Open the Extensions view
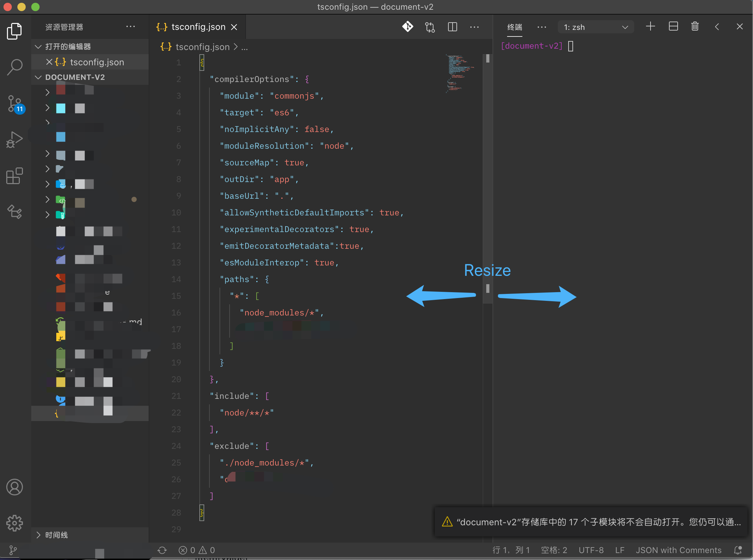The image size is (753, 560). [x=15, y=176]
